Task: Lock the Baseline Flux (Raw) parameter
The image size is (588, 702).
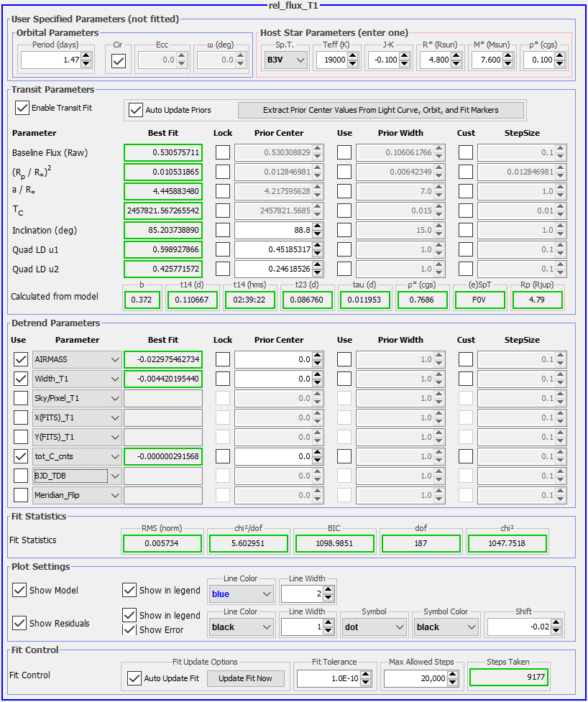Action: [223, 152]
